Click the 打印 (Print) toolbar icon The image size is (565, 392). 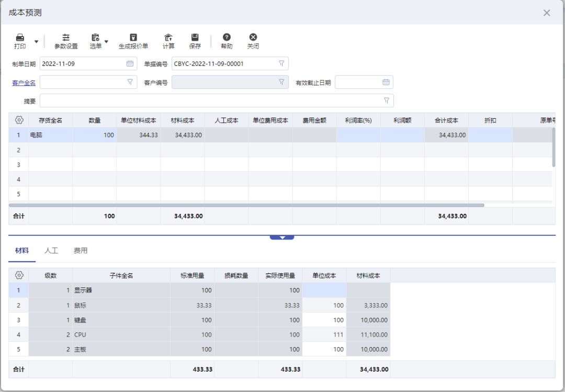tap(20, 38)
